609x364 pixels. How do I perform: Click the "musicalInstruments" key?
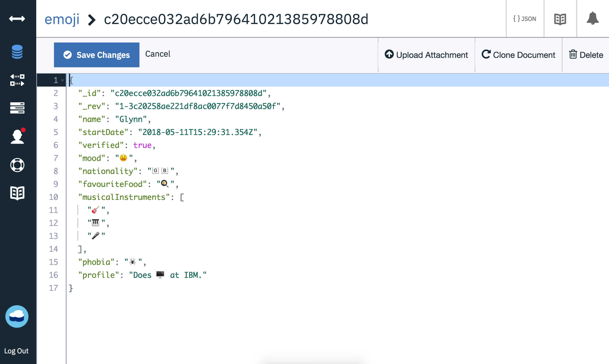124,197
